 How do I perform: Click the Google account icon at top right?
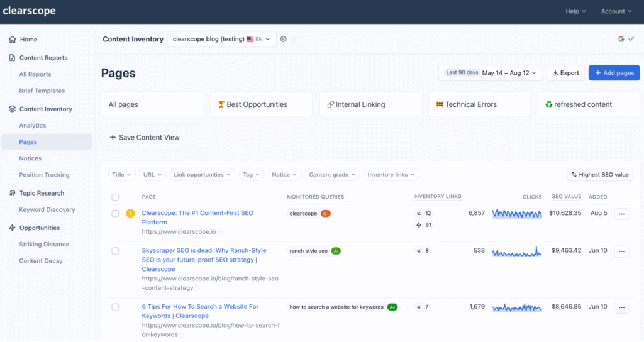coord(621,39)
